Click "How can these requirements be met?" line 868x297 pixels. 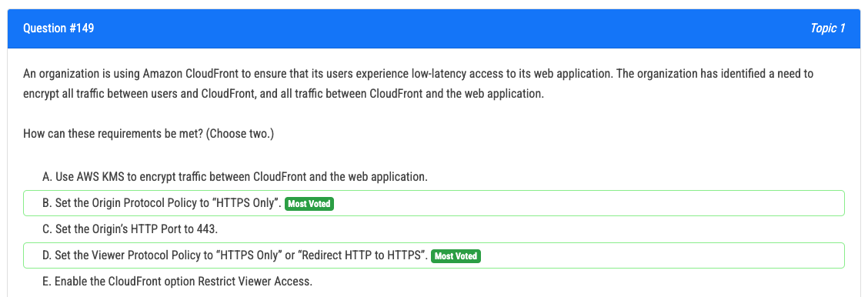[113, 134]
